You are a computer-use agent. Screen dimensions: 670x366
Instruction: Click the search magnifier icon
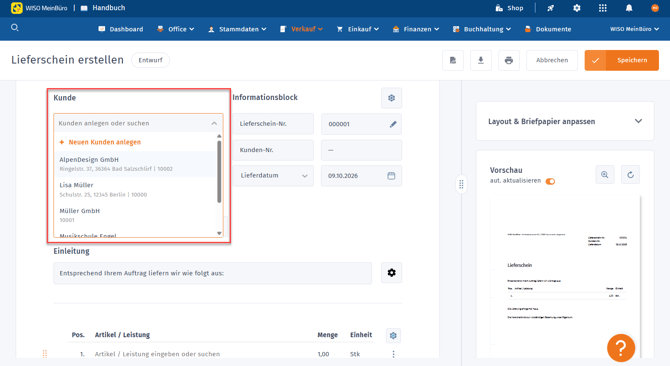click(15, 28)
